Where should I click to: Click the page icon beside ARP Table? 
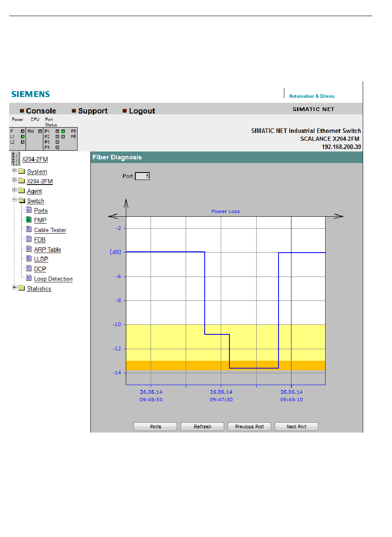tap(29, 249)
